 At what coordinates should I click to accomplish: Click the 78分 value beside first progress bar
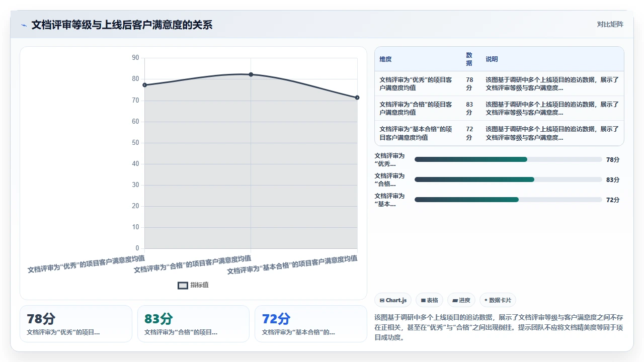[613, 159]
